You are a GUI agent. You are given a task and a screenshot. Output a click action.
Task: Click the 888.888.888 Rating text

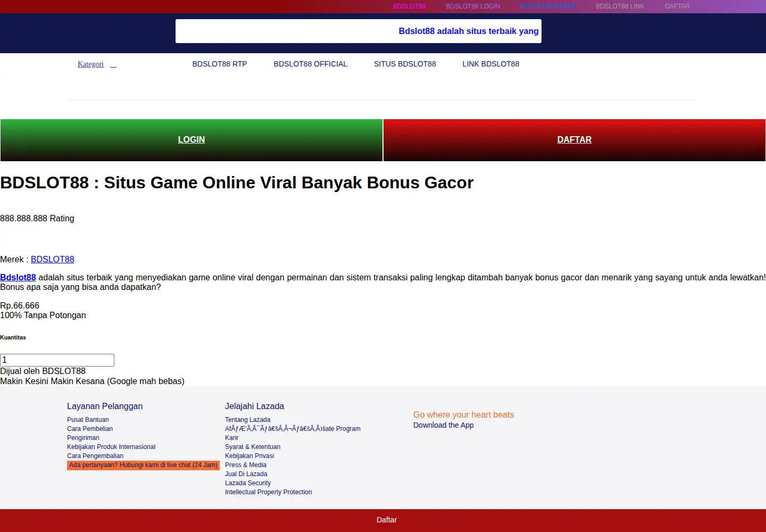click(37, 218)
